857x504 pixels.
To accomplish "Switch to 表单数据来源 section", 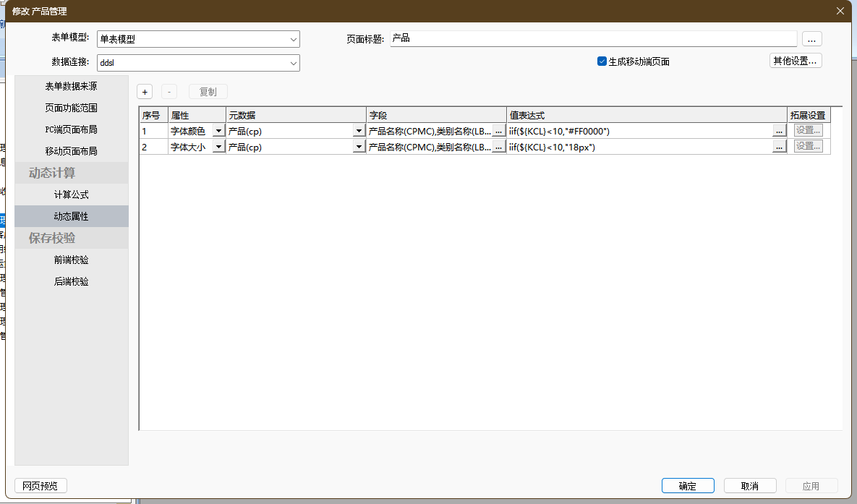I will coord(71,86).
